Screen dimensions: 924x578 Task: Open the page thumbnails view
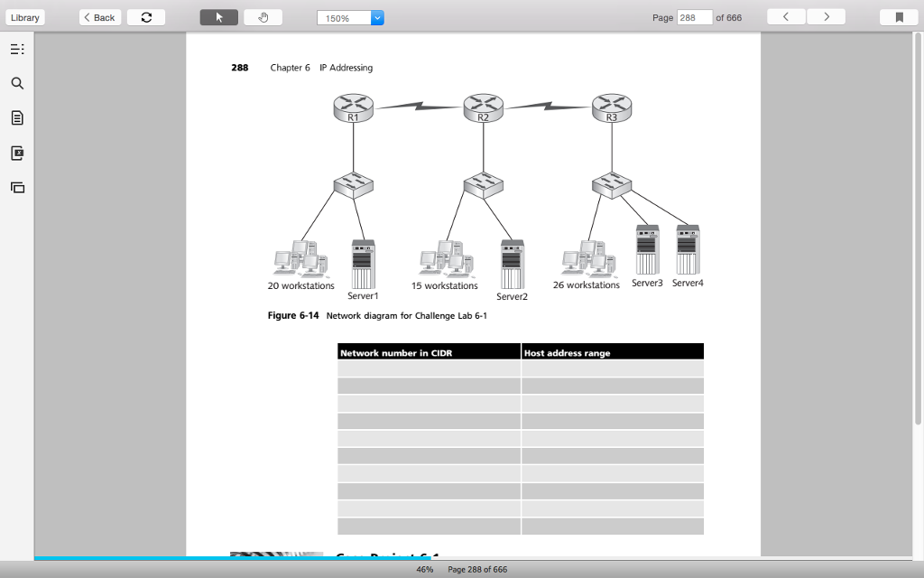pos(16,187)
